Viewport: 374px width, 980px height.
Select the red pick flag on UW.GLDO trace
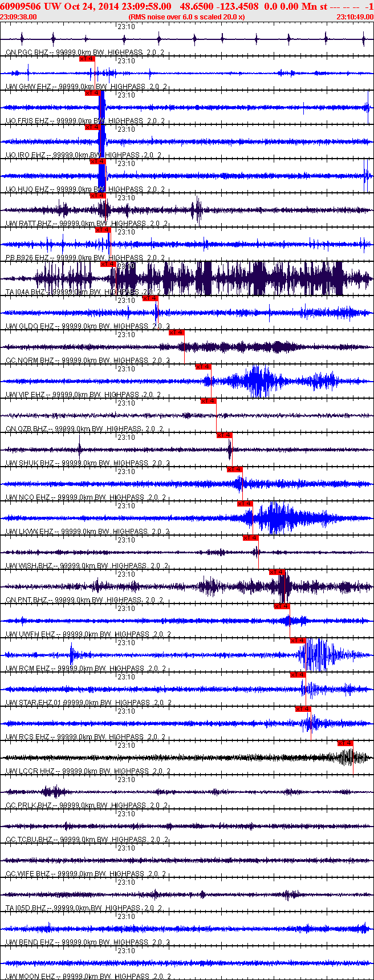151,298
